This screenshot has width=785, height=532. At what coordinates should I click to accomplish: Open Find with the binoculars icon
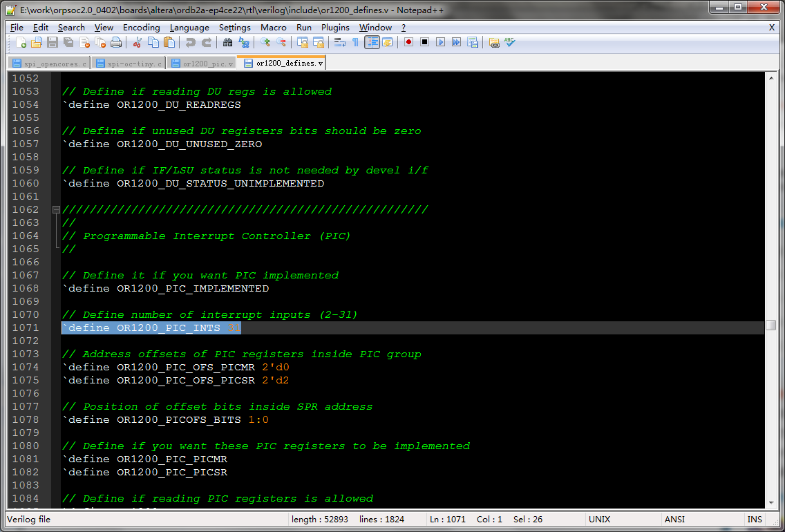pos(228,43)
